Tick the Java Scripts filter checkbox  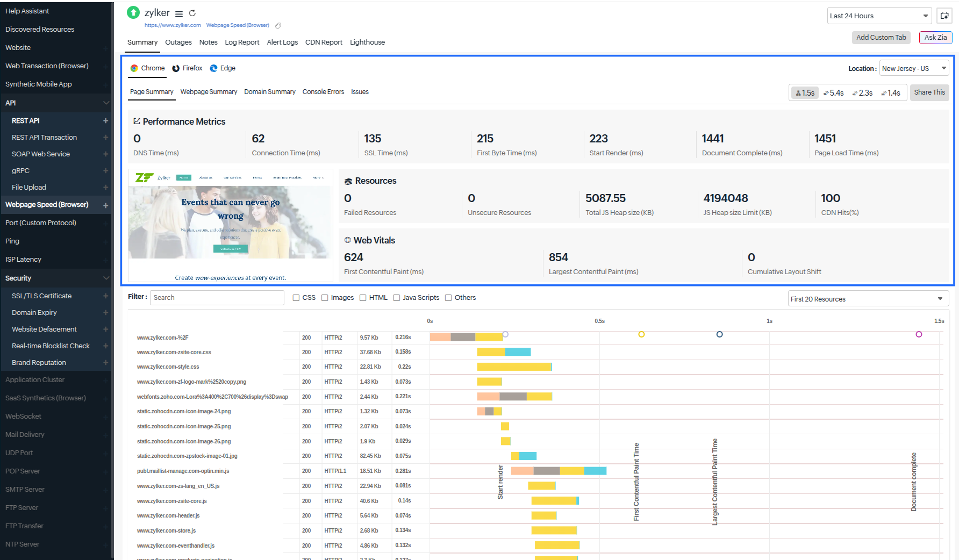click(x=397, y=298)
